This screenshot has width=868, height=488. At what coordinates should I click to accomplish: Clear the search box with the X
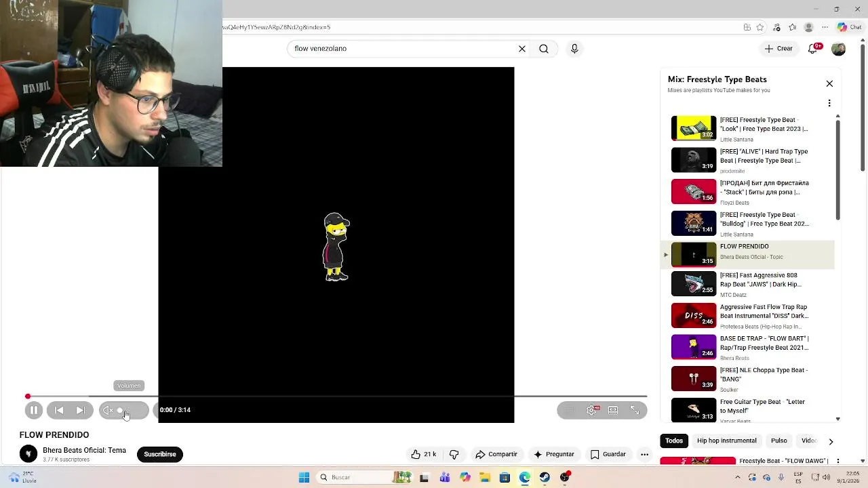[x=522, y=49]
